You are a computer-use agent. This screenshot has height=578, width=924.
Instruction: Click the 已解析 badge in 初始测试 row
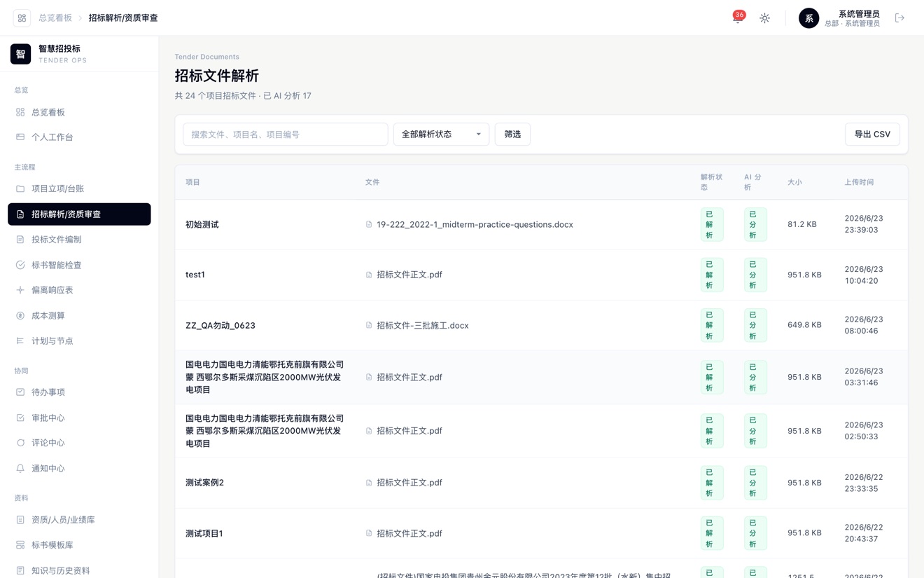712,225
